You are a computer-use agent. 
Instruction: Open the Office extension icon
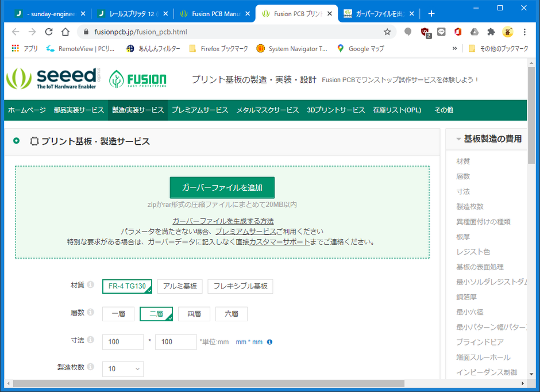coord(458,32)
